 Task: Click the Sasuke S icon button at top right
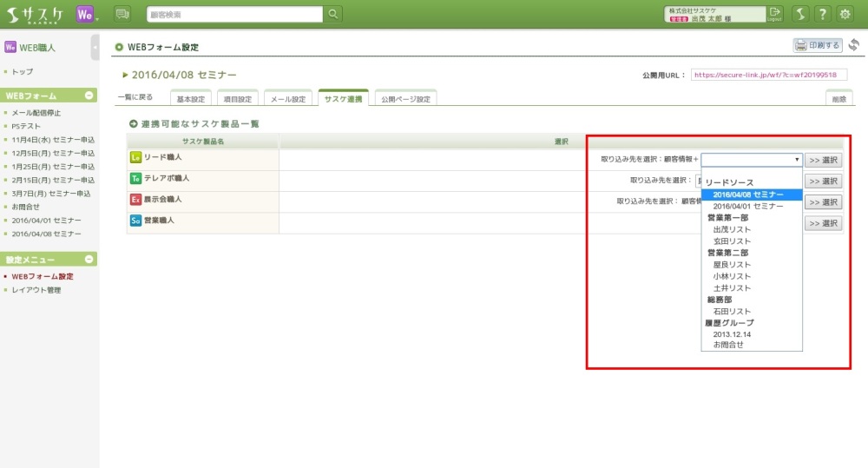coord(799,14)
